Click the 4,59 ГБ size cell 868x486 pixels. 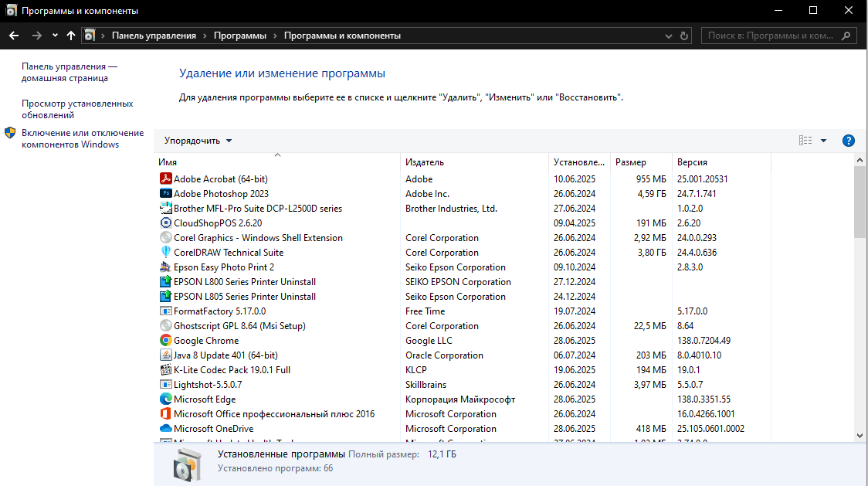pyautogui.click(x=652, y=193)
